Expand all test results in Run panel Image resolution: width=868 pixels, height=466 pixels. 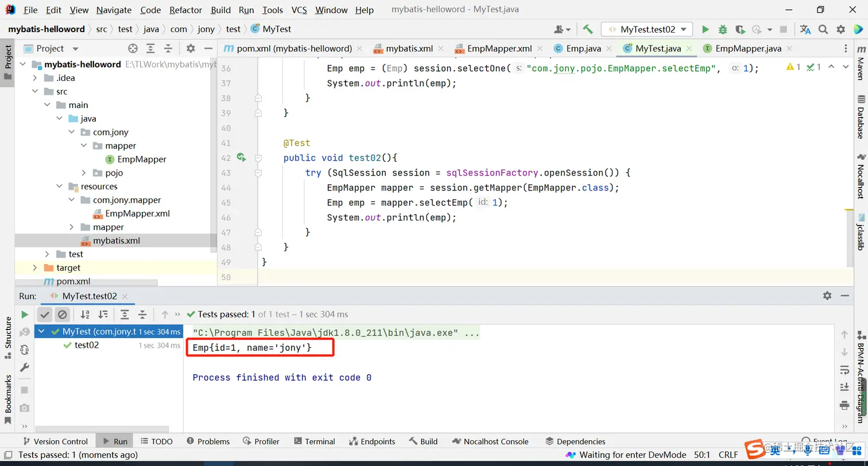tap(125, 314)
